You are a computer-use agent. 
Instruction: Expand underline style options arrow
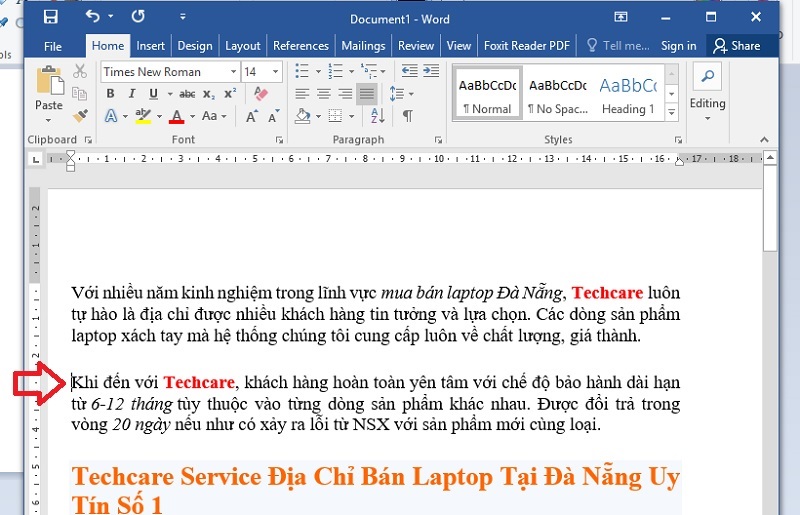point(169,94)
